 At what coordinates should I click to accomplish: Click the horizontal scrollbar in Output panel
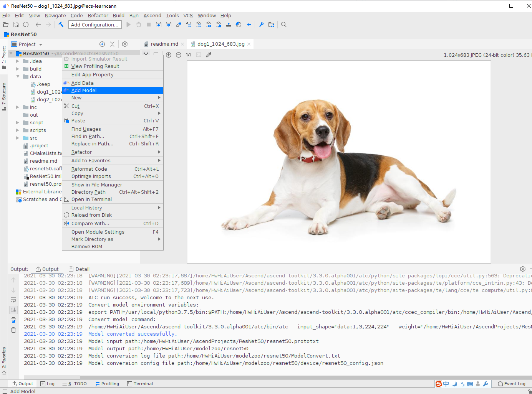click(x=52, y=378)
